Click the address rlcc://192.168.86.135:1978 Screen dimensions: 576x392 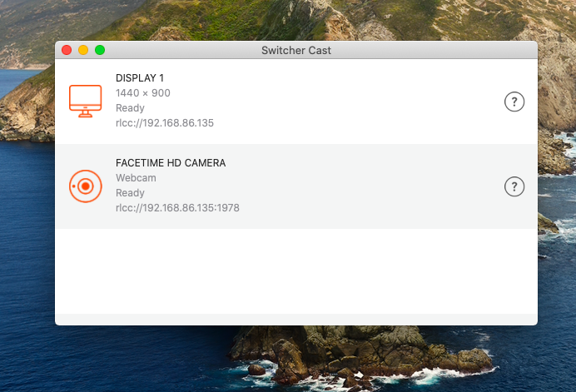coord(177,207)
